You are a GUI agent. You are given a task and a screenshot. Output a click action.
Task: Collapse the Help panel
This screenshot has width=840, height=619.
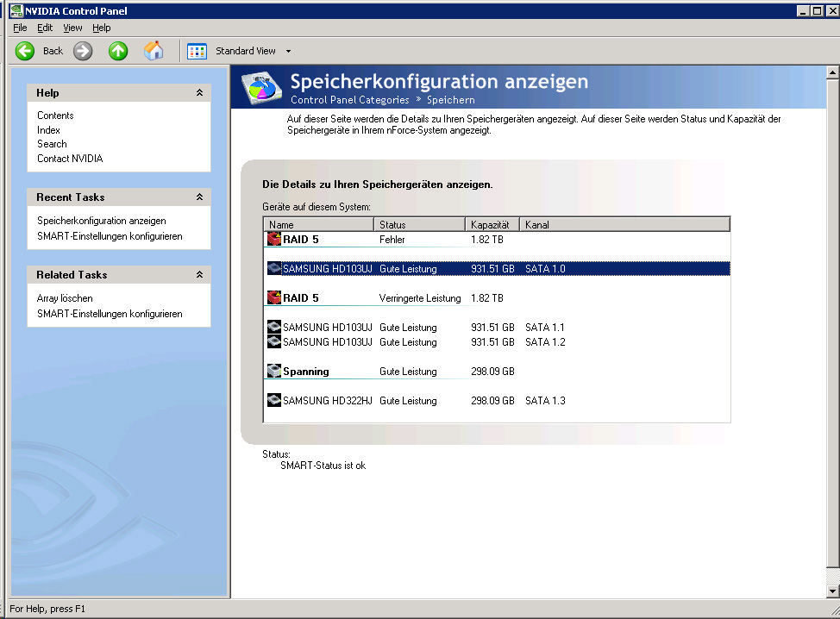(199, 92)
